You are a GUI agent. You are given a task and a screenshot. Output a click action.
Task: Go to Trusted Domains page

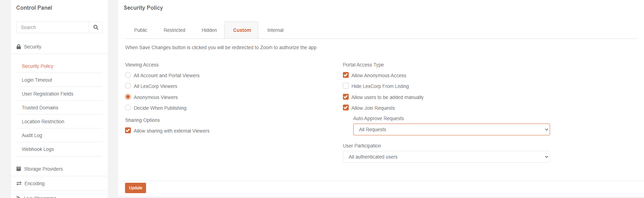coord(40,108)
